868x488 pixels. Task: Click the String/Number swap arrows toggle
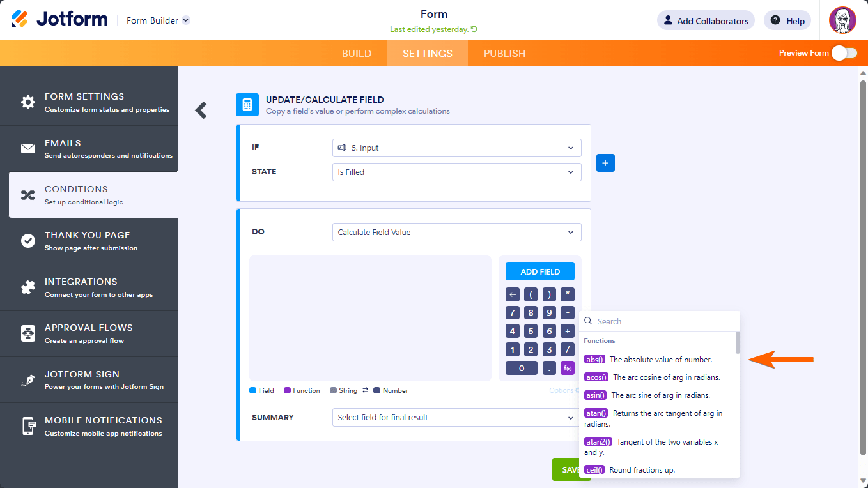[366, 390]
